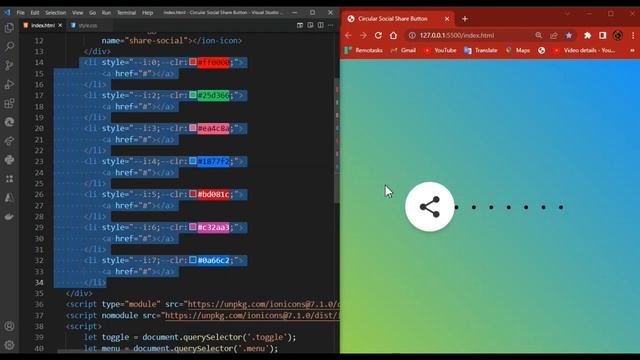Screen dimensions: 640x360
Task: Open the File menu in VS Code
Action: coord(20,13)
